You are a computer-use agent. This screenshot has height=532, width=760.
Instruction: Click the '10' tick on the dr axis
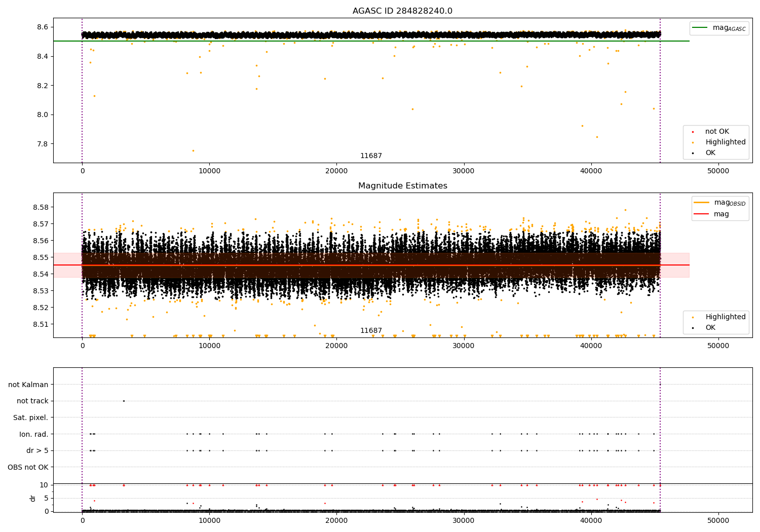[44, 485]
